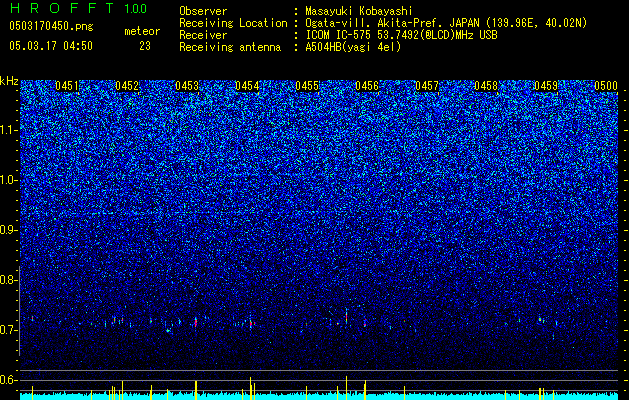The height and width of the screenshot is (400, 629).
Task: Click the 0.6 frequency axis label
Action: coord(9,380)
